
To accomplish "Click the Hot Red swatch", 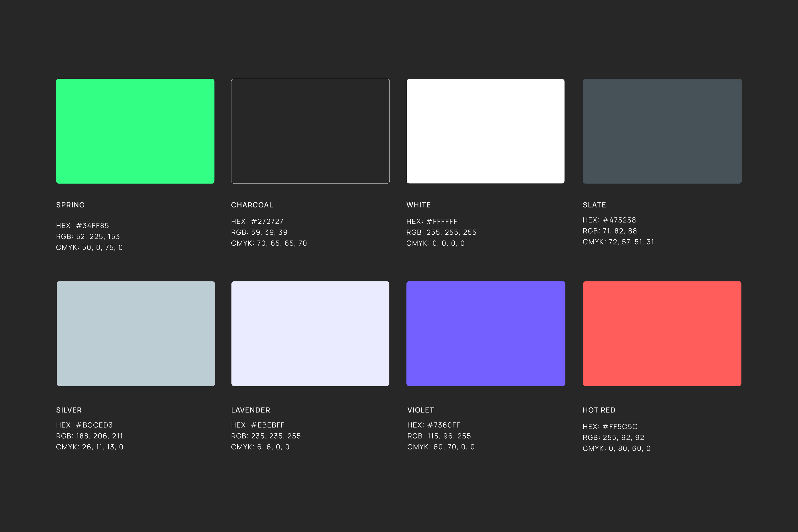I will point(662,334).
